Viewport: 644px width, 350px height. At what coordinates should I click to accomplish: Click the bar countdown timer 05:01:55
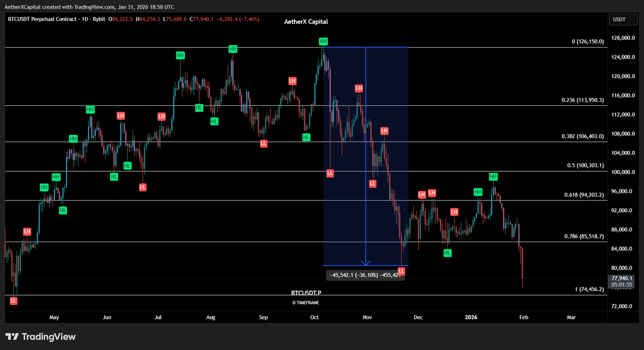pos(623,285)
